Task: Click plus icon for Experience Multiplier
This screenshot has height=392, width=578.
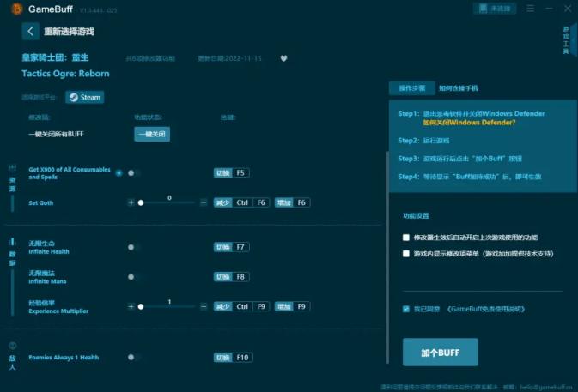Action: [131, 306]
